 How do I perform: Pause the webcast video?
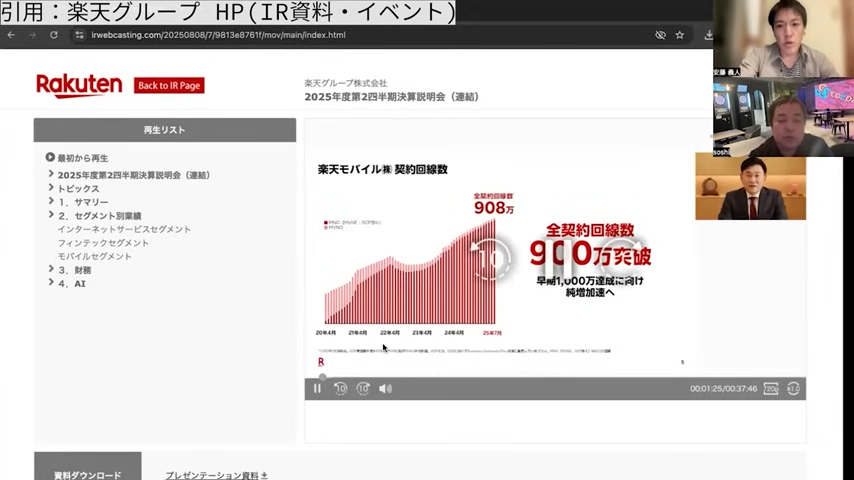(x=318, y=388)
